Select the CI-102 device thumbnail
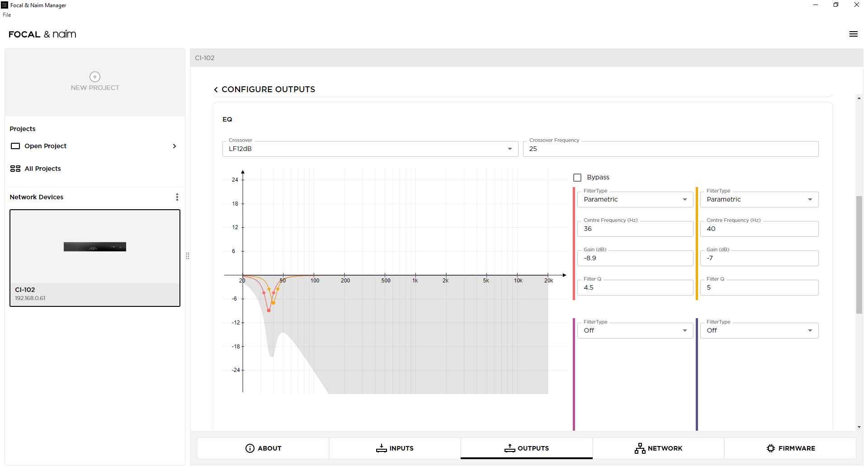 pos(95,247)
